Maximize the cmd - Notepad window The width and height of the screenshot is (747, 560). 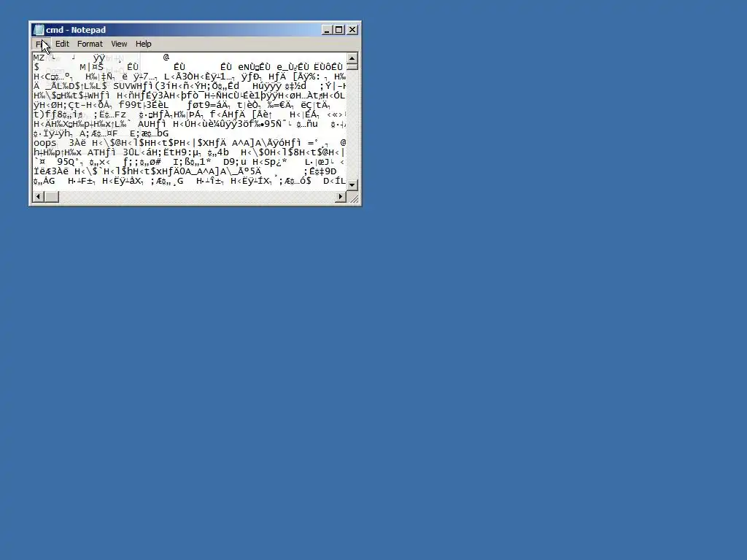pyautogui.click(x=338, y=29)
